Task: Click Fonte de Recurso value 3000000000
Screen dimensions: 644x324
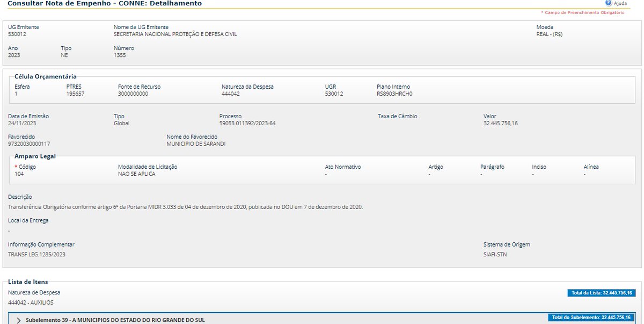Action: click(133, 94)
